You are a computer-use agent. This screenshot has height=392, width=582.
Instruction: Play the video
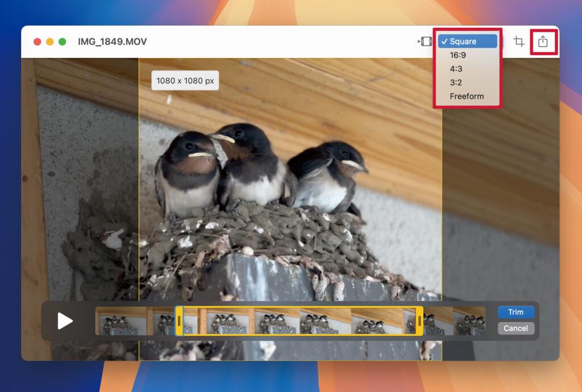[x=65, y=321]
